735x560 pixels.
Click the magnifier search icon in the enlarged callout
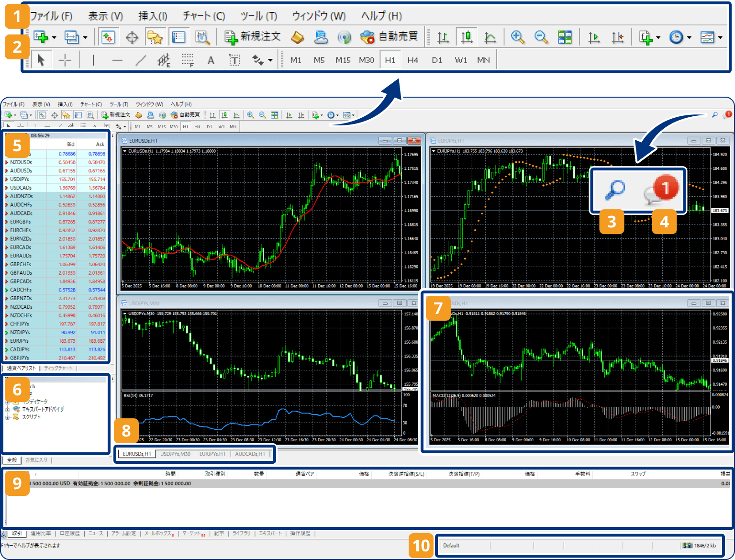615,190
